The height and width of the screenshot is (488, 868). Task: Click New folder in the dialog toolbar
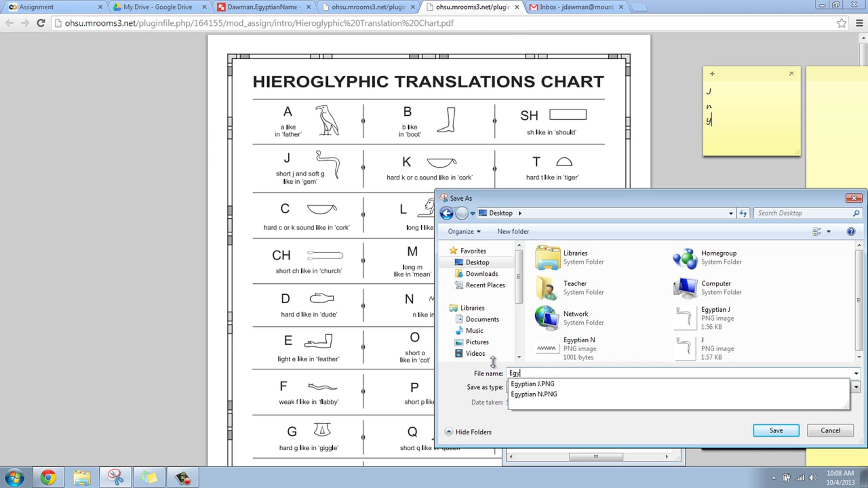(x=512, y=232)
